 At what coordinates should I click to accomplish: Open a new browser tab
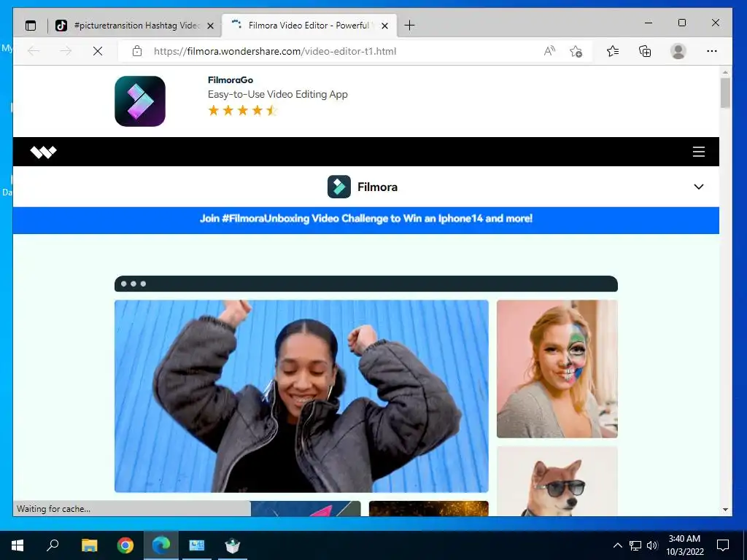pyautogui.click(x=409, y=26)
